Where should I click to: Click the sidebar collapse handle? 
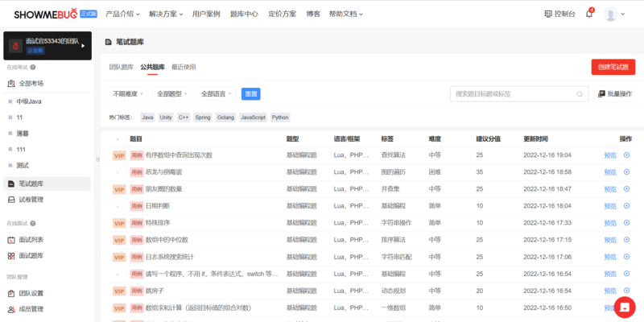pos(97,159)
